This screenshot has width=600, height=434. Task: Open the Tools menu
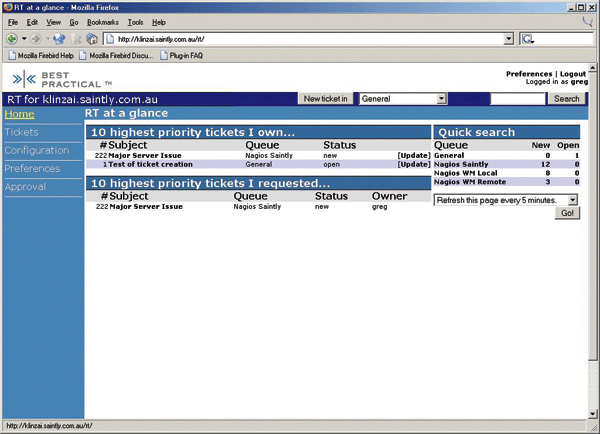(x=135, y=21)
